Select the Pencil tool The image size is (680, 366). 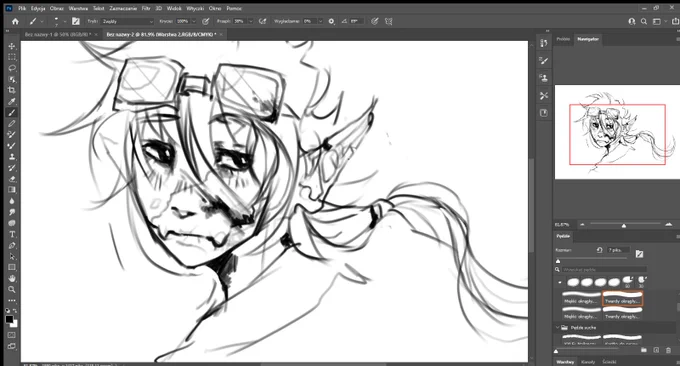(12, 124)
